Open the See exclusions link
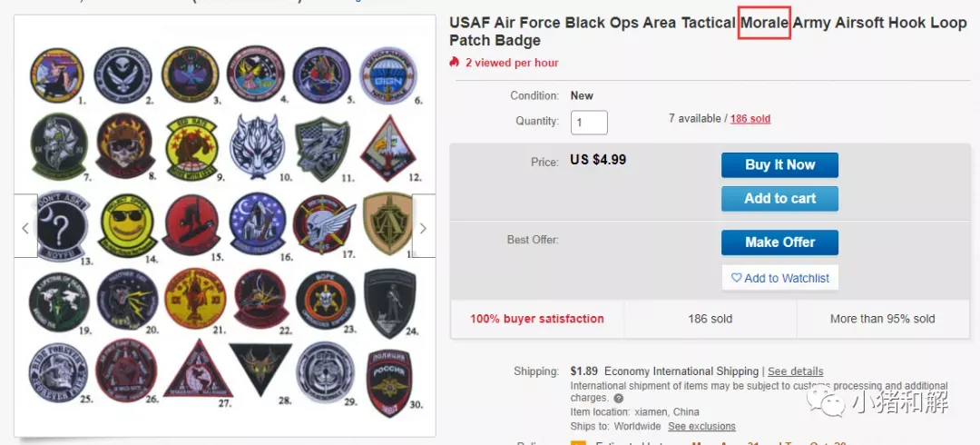The height and width of the screenshot is (445, 980). tap(701, 426)
